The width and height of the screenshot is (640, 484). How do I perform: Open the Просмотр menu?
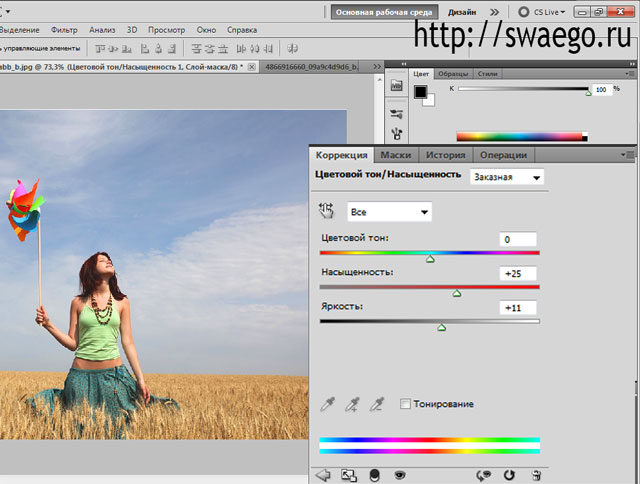point(166,30)
